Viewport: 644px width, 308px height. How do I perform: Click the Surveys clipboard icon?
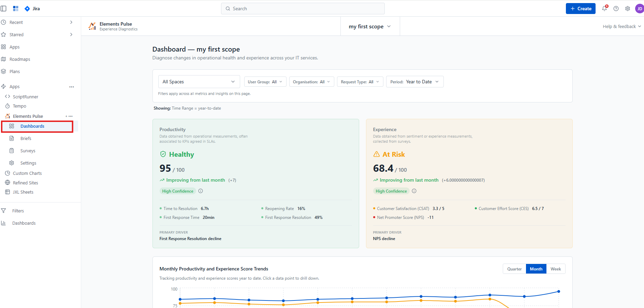click(12, 151)
